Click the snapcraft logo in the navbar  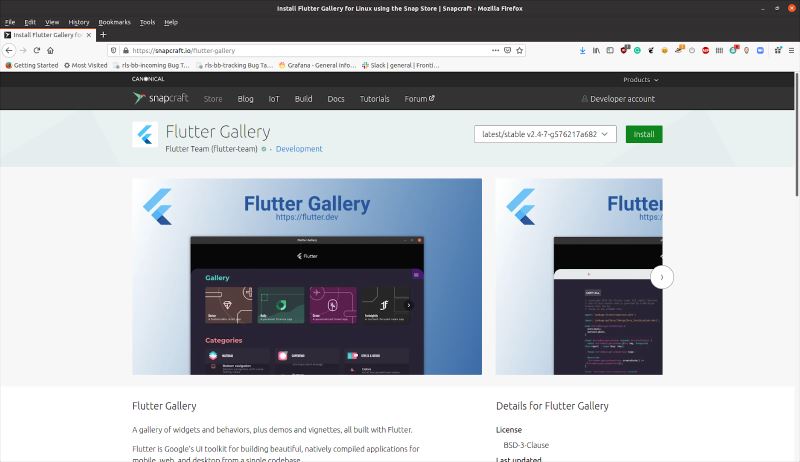pos(160,98)
